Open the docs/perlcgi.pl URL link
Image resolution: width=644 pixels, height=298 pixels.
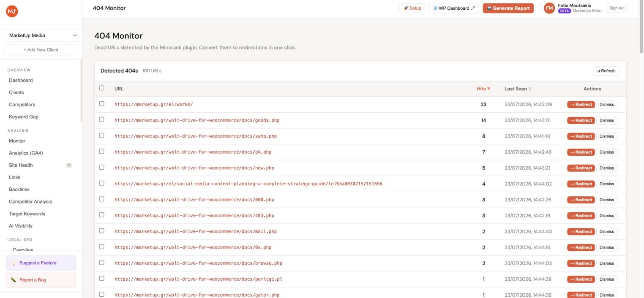(x=198, y=279)
